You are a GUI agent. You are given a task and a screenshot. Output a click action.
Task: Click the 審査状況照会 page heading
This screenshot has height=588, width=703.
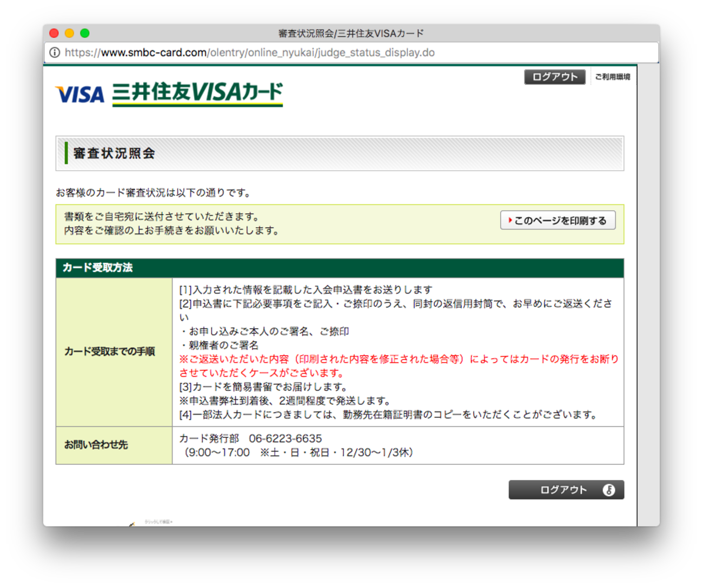(114, 153)
